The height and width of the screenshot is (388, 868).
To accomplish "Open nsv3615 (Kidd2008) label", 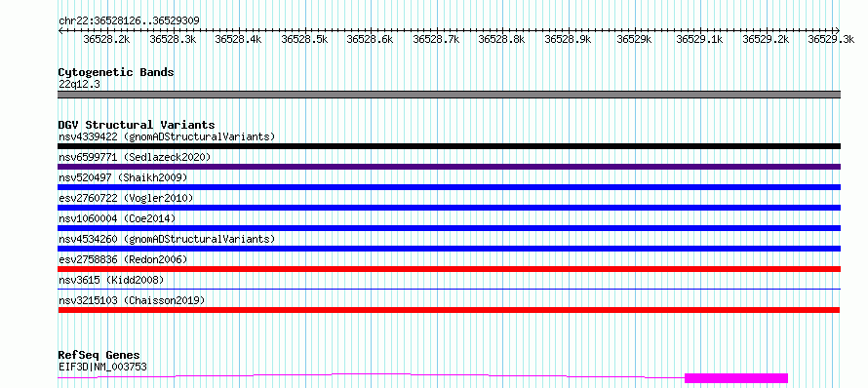I will pyautogui.click(x=111, y=280).
